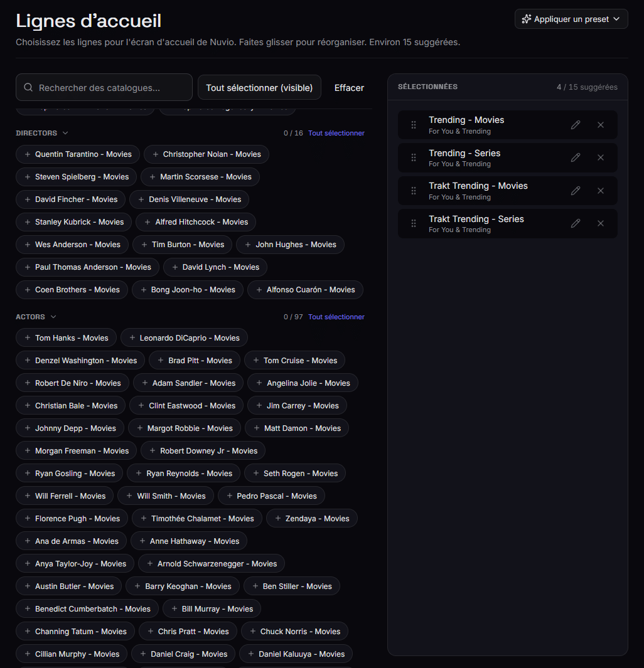Add Tom Cruise - Movies chip

point(295,361)
